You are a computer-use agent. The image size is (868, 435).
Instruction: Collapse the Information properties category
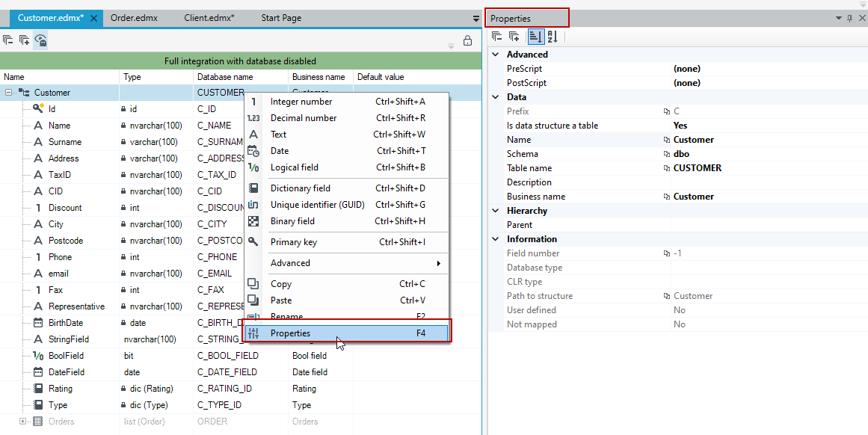[x=496, y=239]
